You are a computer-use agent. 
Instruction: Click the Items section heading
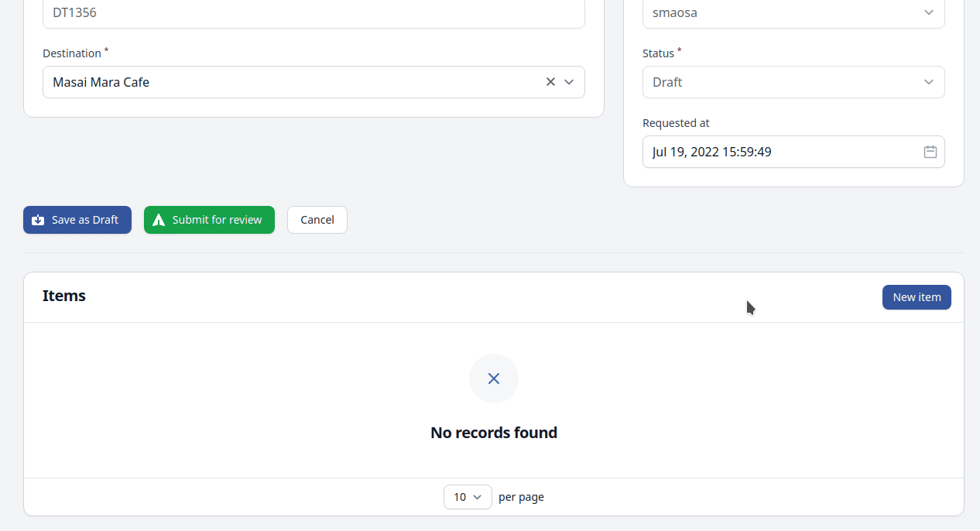[x=64, y=296]
